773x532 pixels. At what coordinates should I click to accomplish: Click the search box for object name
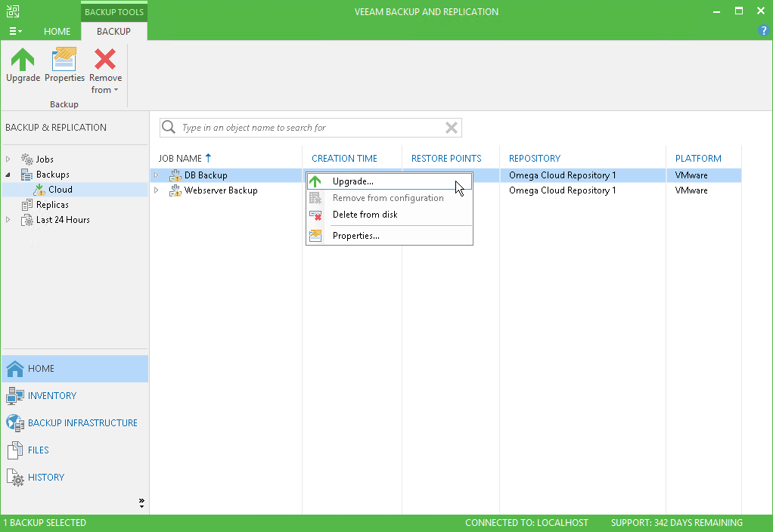coord(311,128)
